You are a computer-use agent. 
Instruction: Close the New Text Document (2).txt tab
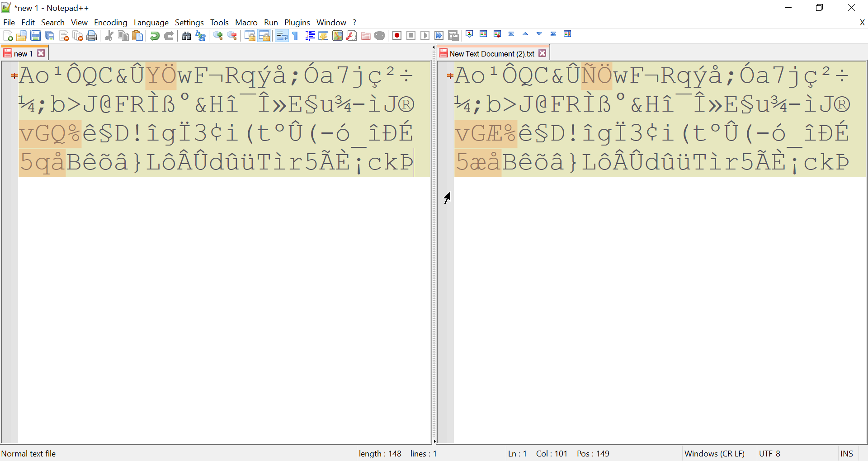(542, 53)
